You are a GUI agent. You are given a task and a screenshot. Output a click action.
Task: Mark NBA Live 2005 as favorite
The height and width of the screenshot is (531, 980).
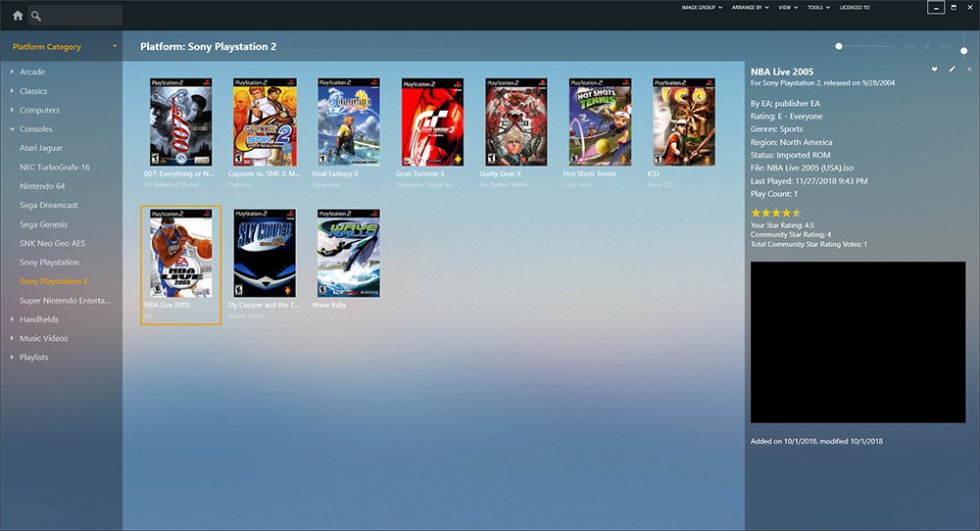[934, 70]
